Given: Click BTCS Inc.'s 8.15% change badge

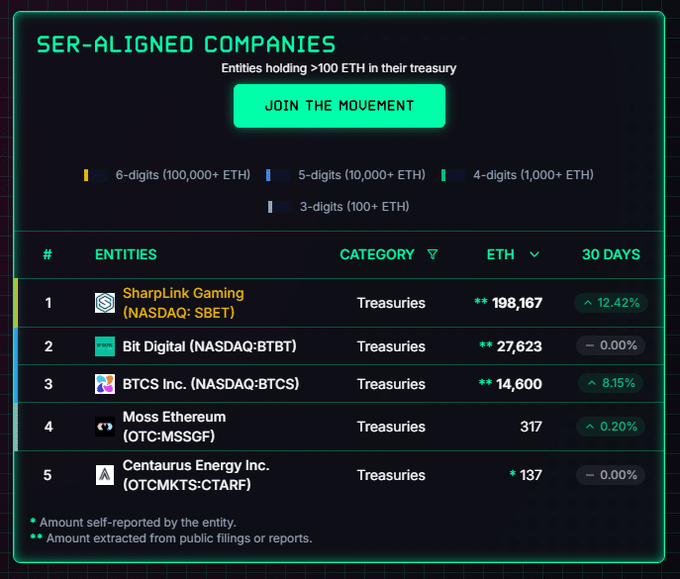Looking at the screenshot, I should (x=610, y=384).
